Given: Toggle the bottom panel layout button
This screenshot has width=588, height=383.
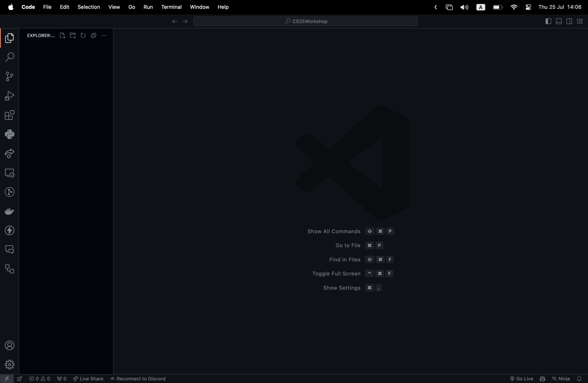Looking at the screenshot, I should point(559,21).
